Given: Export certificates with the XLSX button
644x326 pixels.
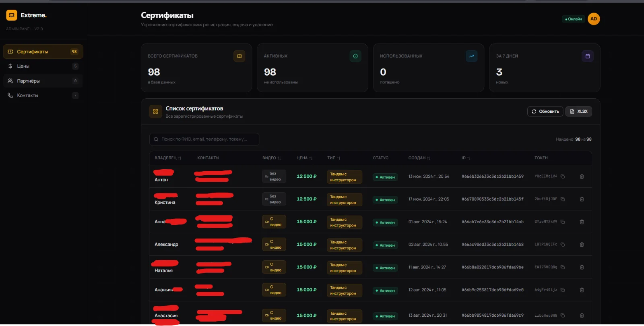Looking at the screenshot, I should coord(579,112).
